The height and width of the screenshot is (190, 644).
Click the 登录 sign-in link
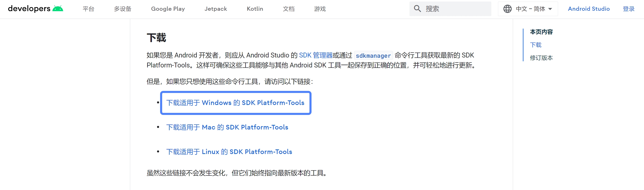coord(629,9)
